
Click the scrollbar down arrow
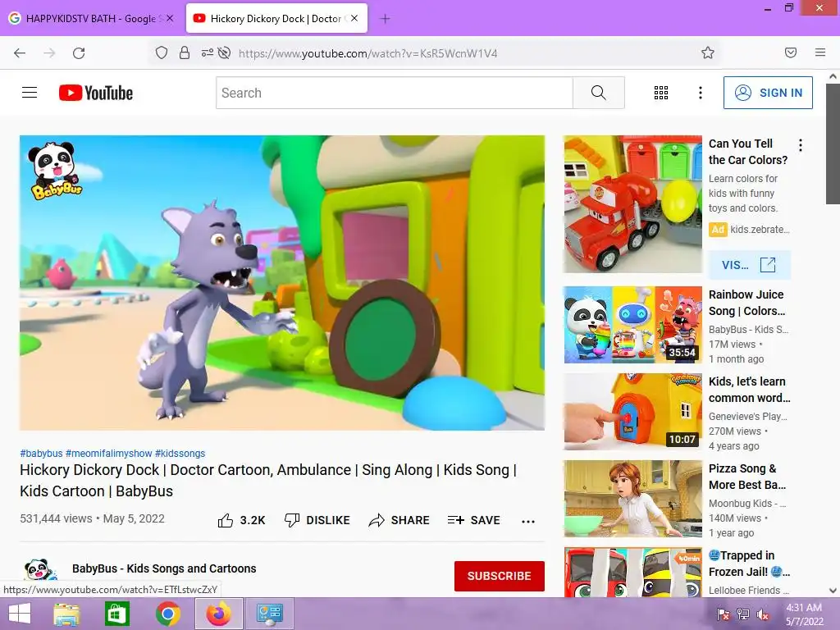click(833, 591)
